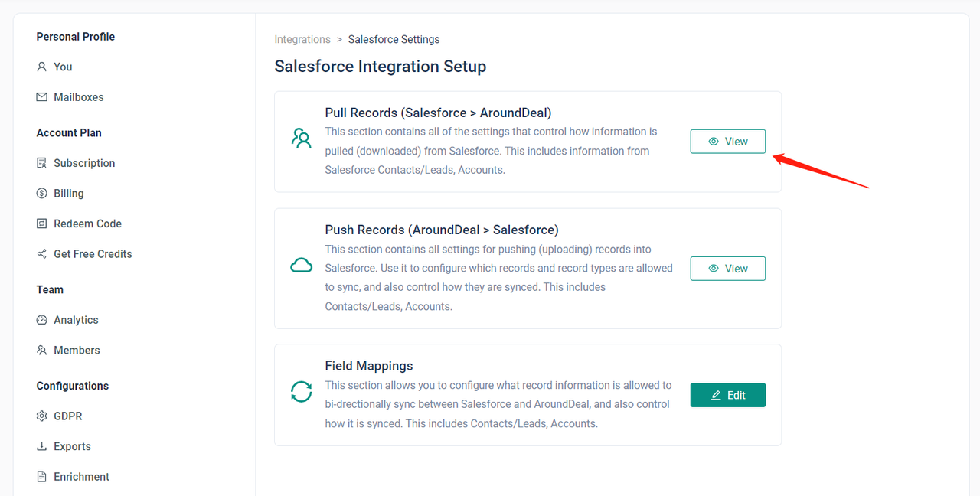
Task: Click the Push Records cloud icon
Action: (x=302, y=266)
